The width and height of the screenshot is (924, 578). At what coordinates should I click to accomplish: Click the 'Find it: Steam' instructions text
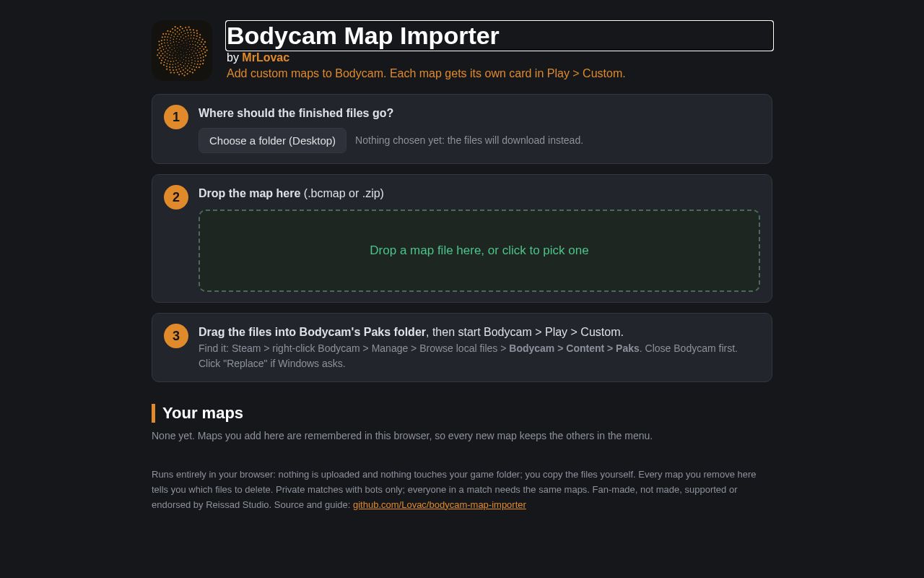[468, 355]
